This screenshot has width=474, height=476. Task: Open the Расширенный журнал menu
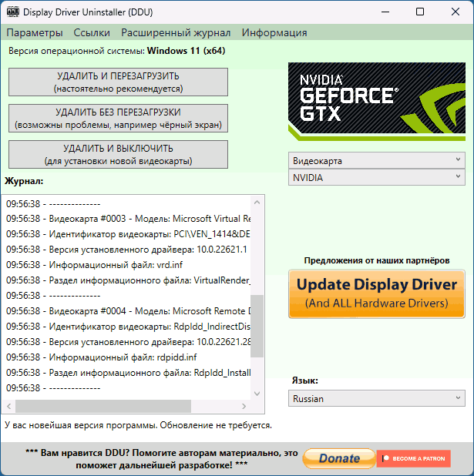176,32
